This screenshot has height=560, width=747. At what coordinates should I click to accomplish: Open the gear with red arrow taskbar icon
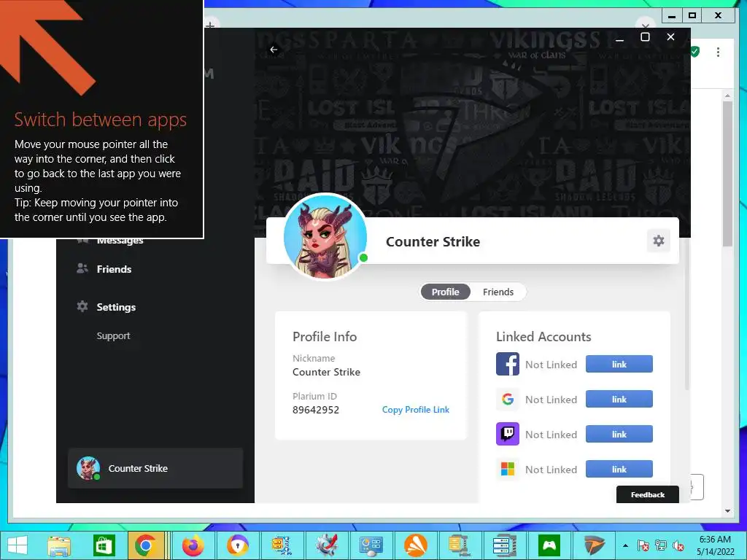[x=326, y=545]
